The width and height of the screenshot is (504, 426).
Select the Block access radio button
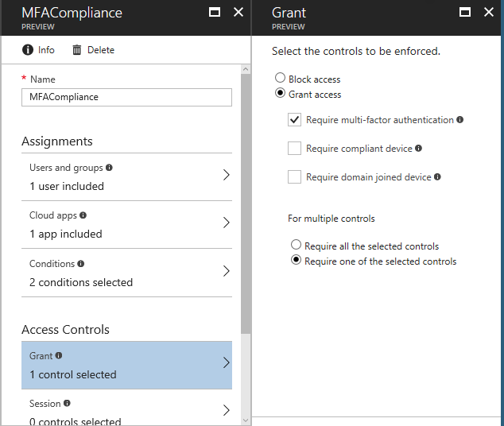280,78
